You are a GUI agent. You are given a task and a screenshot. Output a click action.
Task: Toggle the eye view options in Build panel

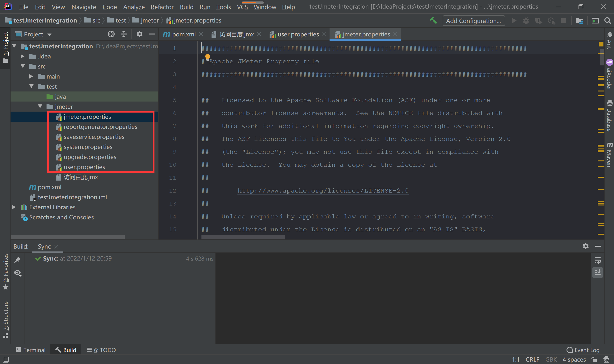click(x=17, y=273)
